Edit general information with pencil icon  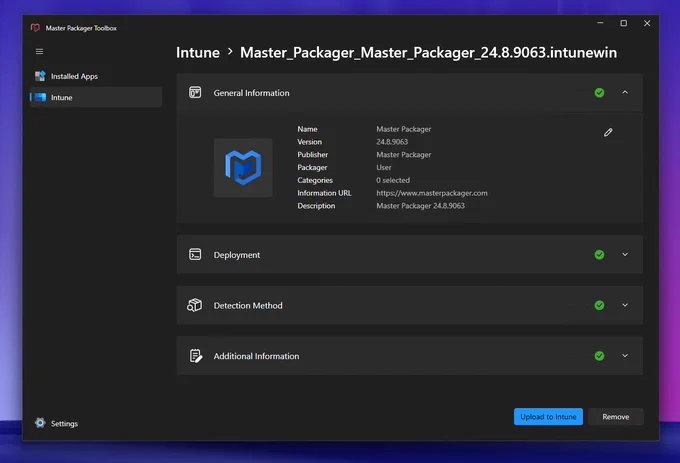click(608, 132)
